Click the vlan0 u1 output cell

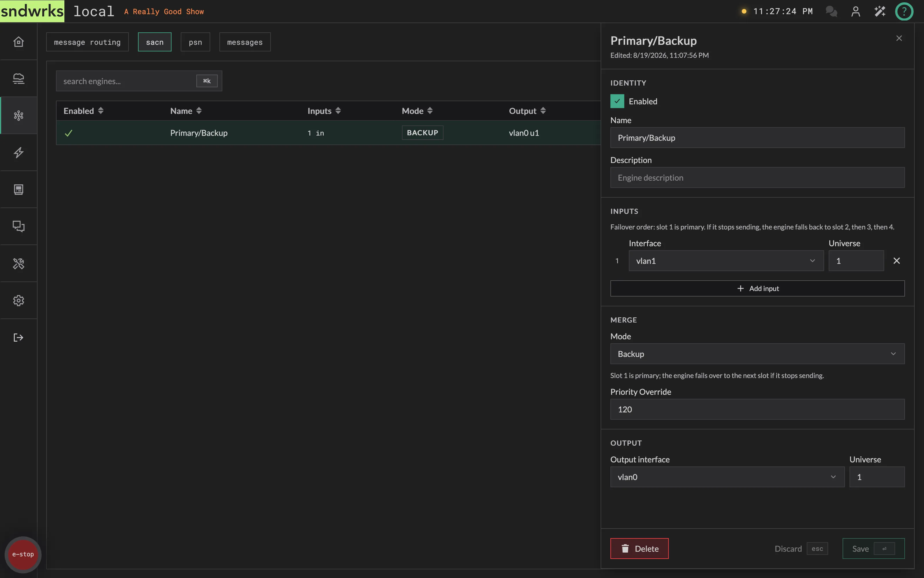point(524,133)
